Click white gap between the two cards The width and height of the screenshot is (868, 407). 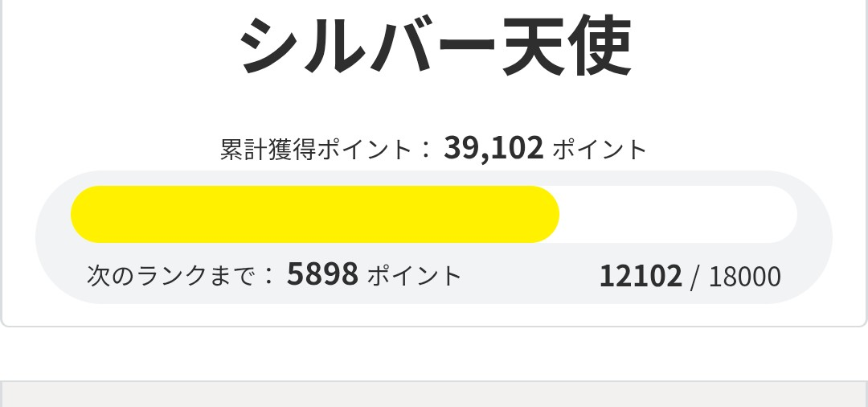pyautogui.click(x=434, y=354)
